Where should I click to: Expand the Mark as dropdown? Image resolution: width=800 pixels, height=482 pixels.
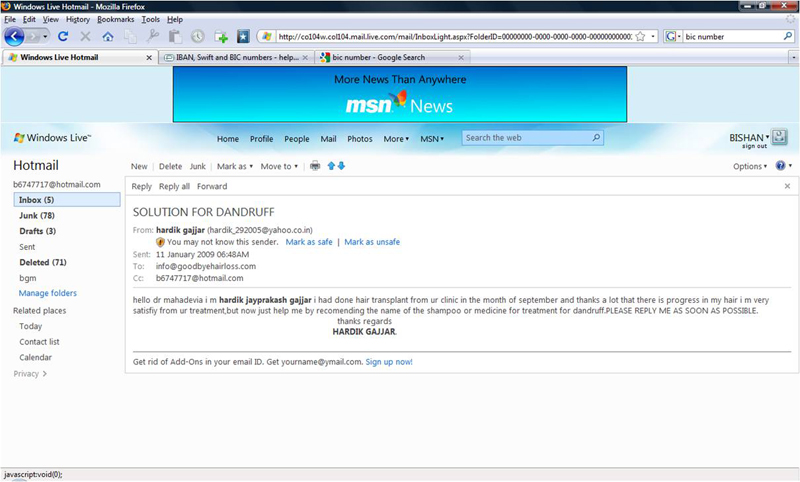(235, 167)
